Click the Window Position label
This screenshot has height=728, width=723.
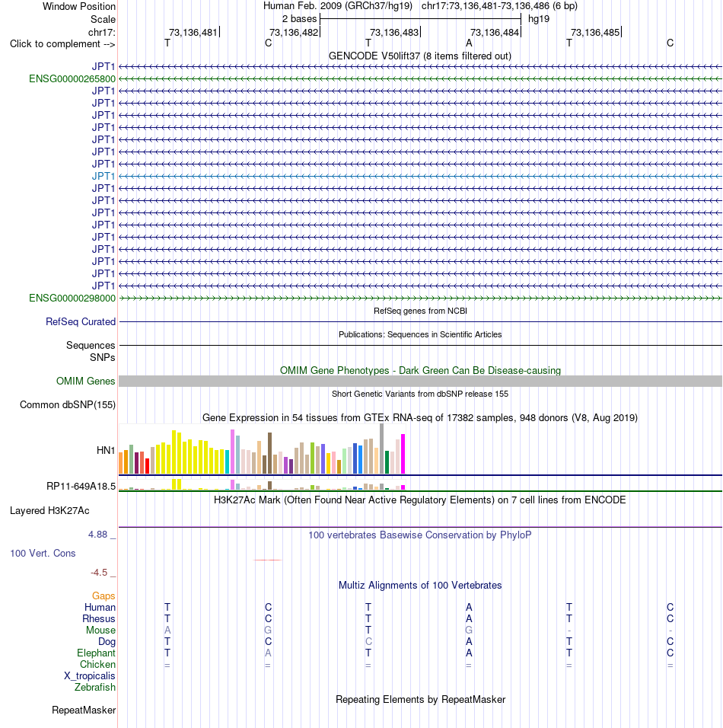[79, 7]
